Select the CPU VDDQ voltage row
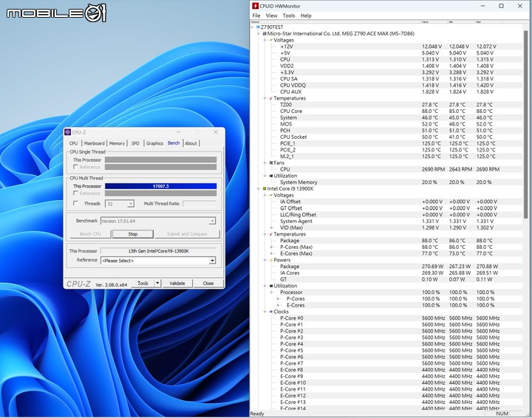532x418 pixels. tap(397, 85)
